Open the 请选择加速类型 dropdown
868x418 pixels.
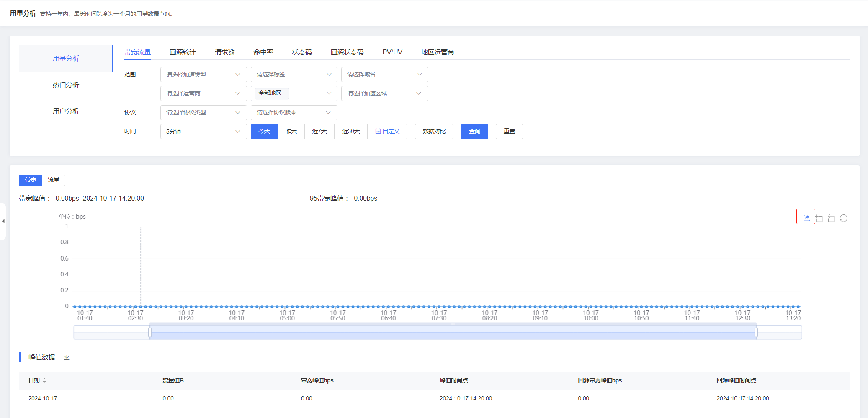point(203,75)
